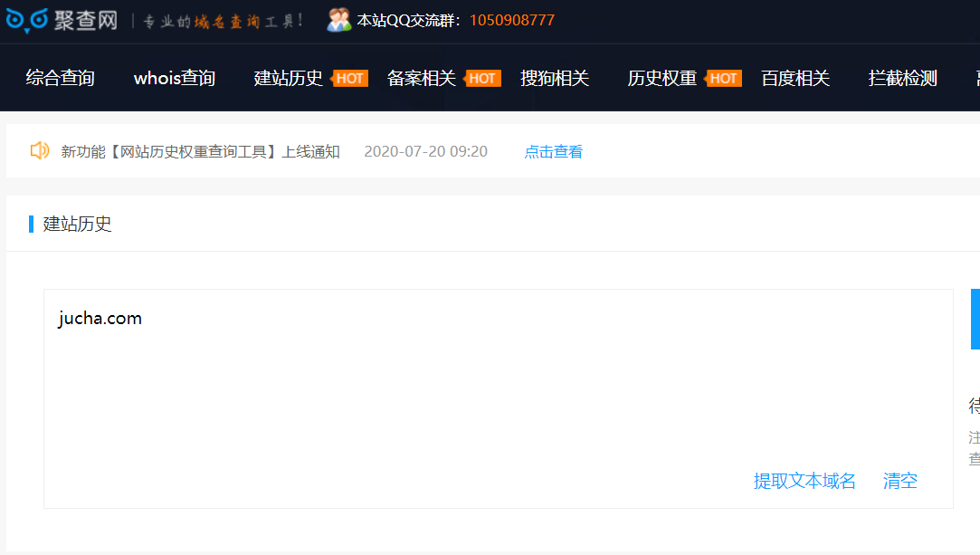Open the whois查询 section
Screen dimensions: 980x555
[x=175, y=79]
